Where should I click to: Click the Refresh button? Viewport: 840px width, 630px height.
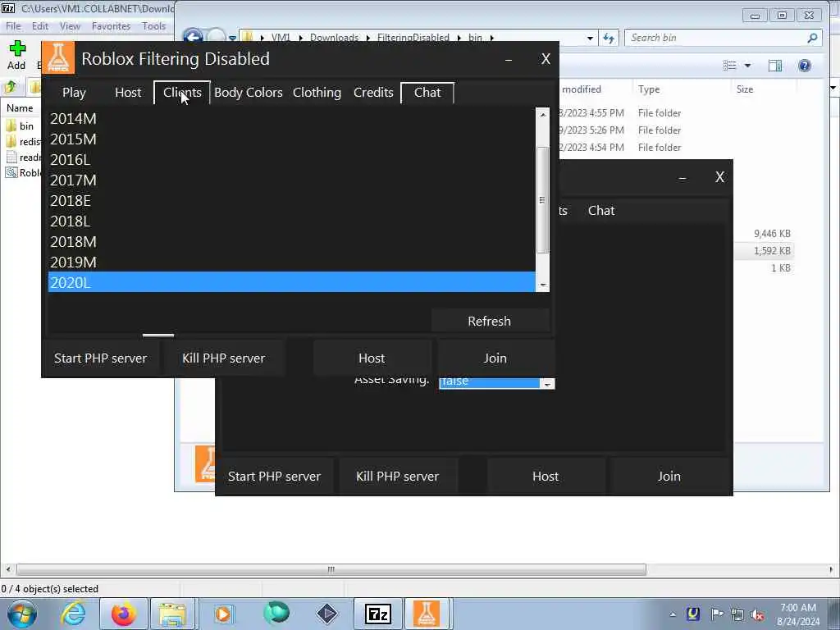[x=490, y=321]
